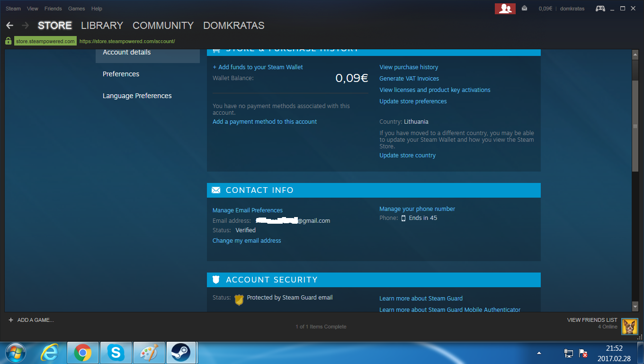Click the green padlock security icon
The width and height of the screenshot is (644, 364).
pos(8,41)
